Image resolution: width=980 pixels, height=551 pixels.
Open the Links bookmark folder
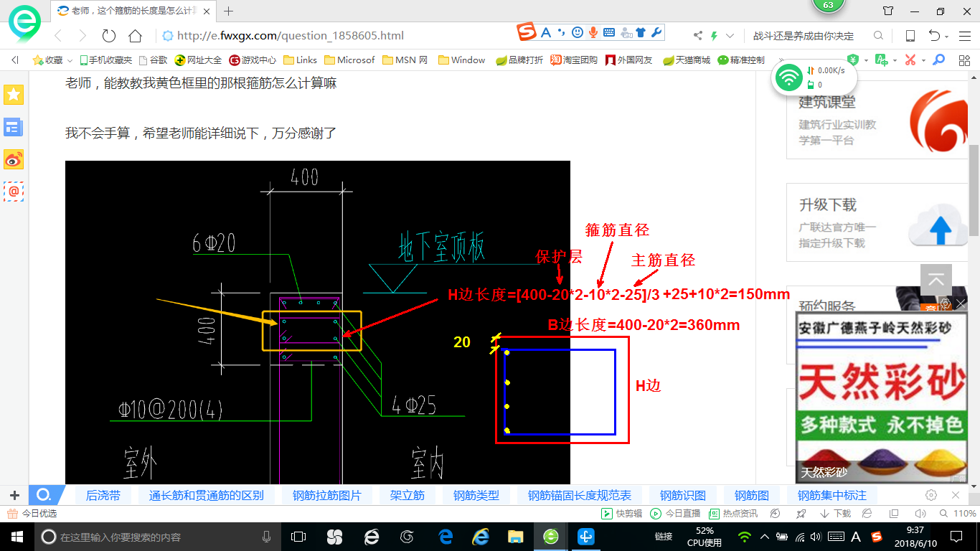[x=301, y=60]
